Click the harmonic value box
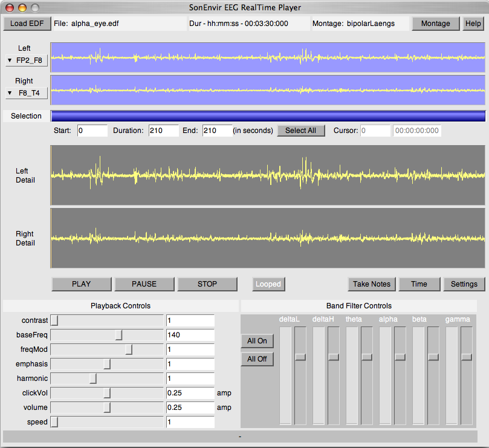 [190, 378]
